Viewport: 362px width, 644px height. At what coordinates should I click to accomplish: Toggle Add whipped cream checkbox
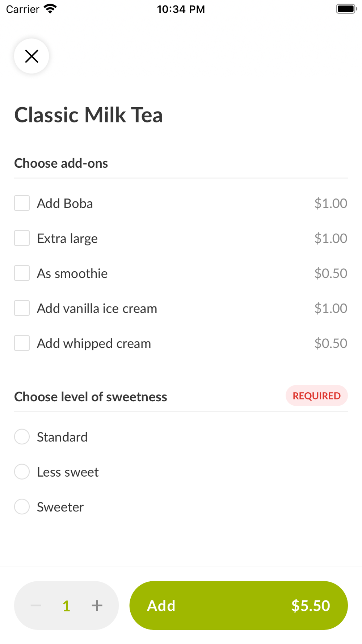22,343
